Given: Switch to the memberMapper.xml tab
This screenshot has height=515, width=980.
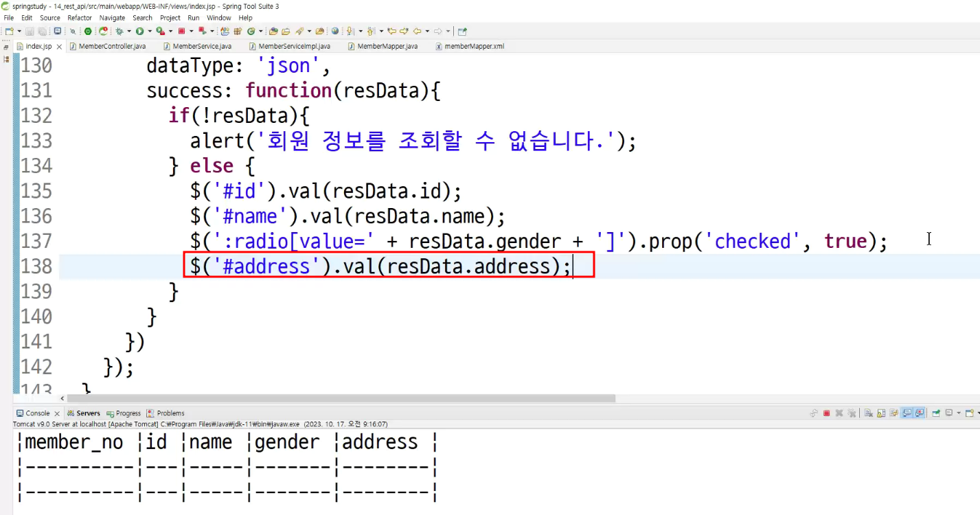Looking at the screenshot, I should [474, 46].
